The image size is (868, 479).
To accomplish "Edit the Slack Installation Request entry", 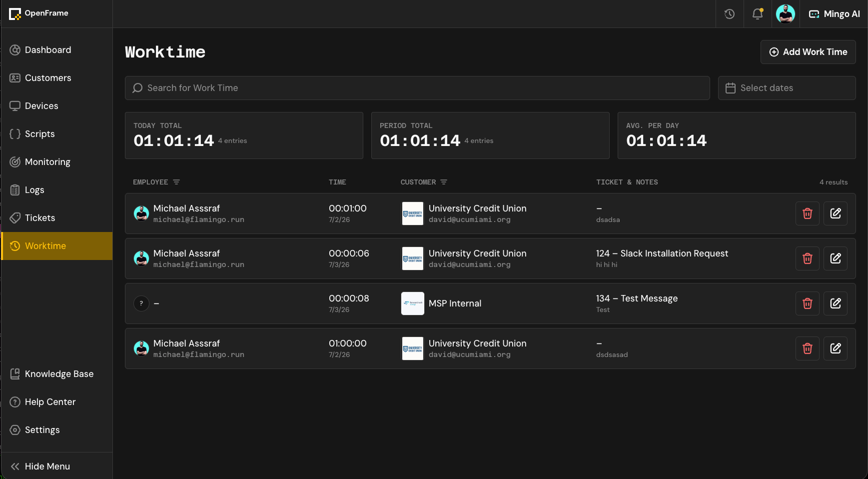I will point(836,258).
